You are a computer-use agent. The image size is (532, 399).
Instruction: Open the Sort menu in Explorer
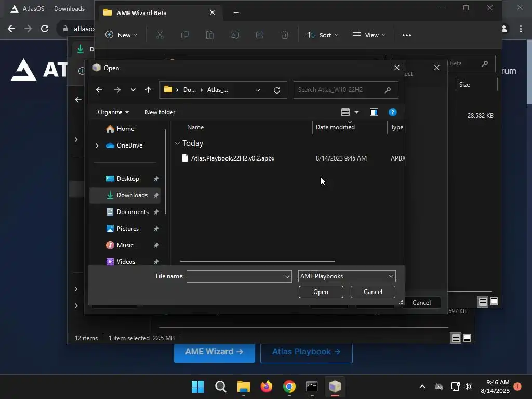(322, 35)
